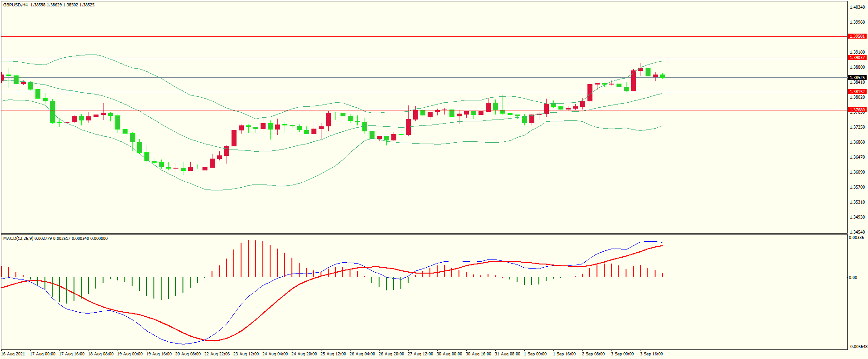Click the MACD scale value -0.005648
The width and height of the screenshot is (868, 359).
857,347
